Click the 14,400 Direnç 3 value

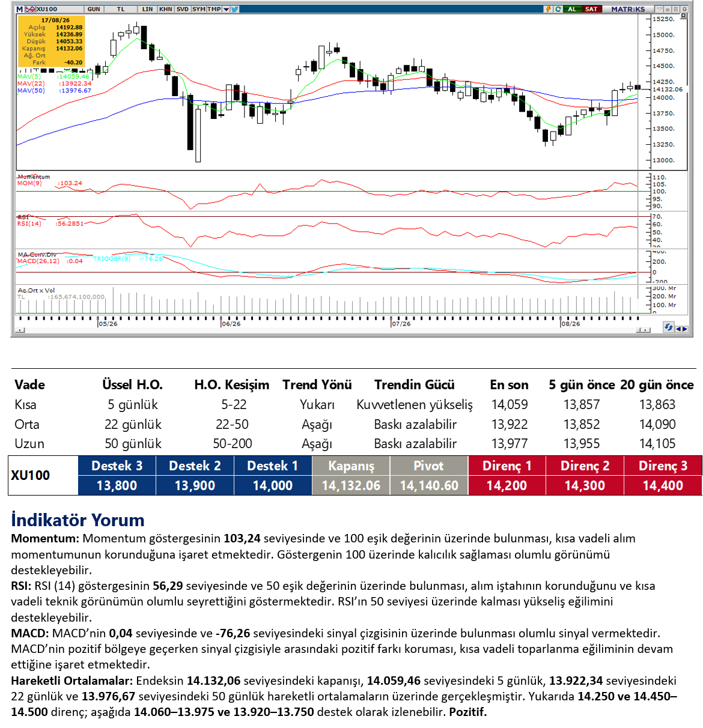pyautogui.click(x=663, y=485)
